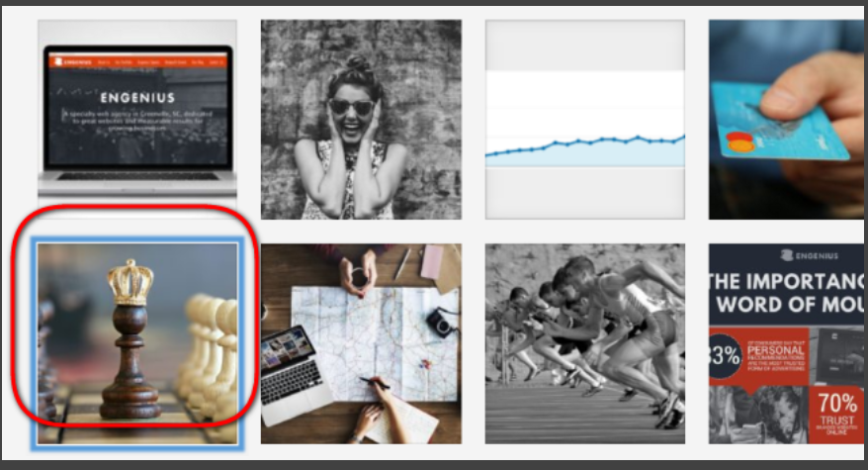Open the blue line chart thumbnail
The width and height of the screenshot is (868, 470).
(x=585, y=119)
